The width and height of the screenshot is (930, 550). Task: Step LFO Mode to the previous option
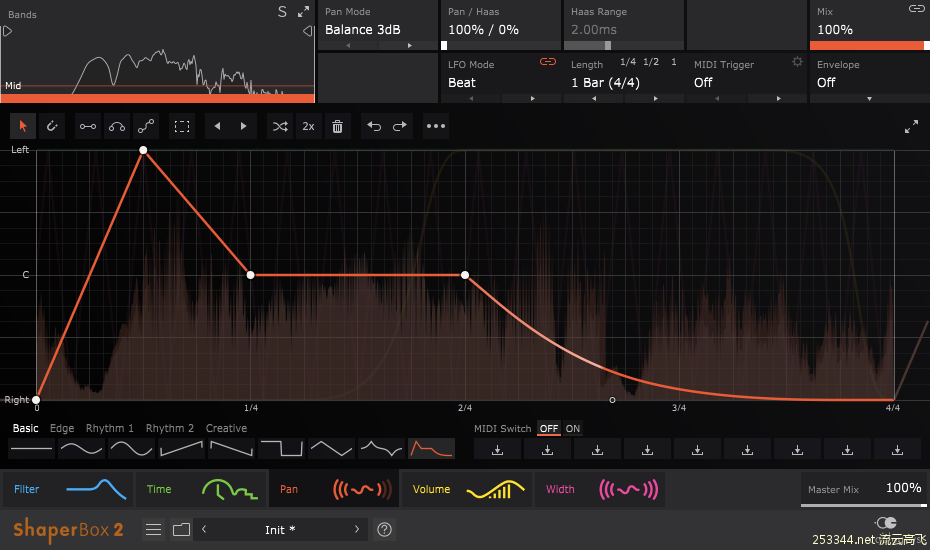pyautogui.click(x=471, y=98)
